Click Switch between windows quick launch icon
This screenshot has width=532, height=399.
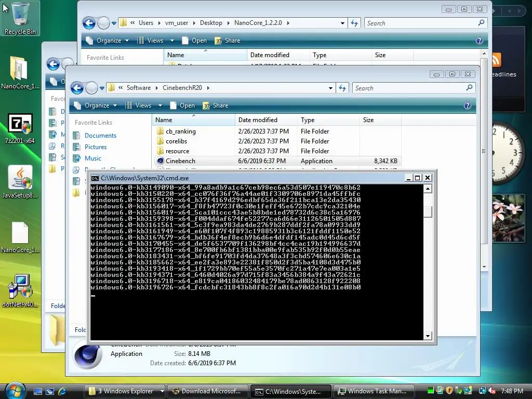[x=50, y=391]
